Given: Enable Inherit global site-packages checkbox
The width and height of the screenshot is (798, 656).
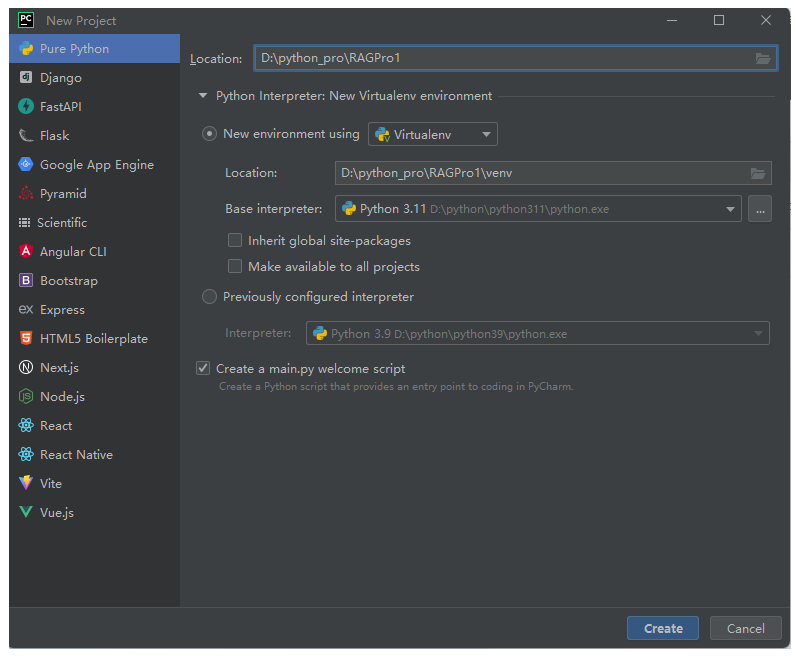Looking at the screenshot, I should click(x=235, y=240).
